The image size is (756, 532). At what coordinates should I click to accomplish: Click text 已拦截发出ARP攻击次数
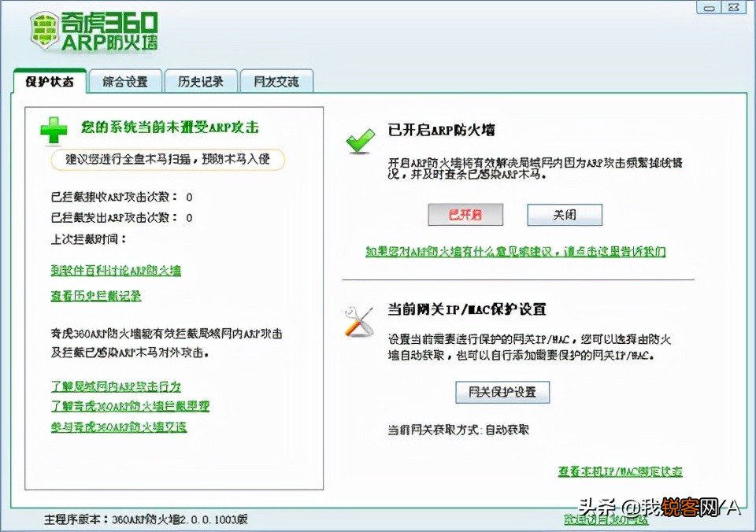click(113, 218)
